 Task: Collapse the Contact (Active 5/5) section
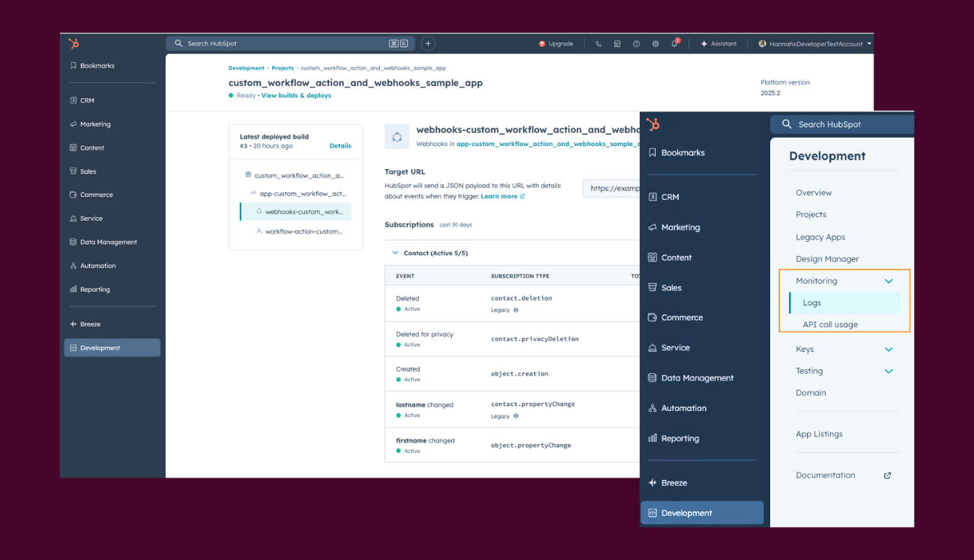pos(396,253)
